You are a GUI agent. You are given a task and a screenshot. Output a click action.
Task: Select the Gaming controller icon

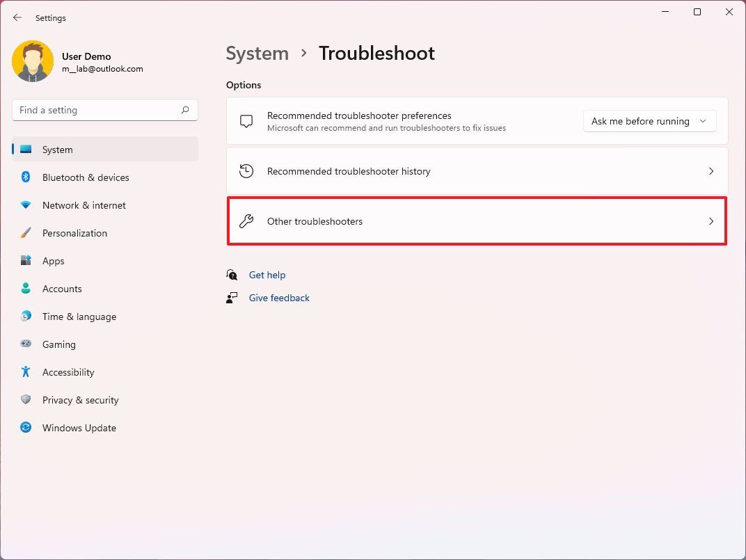tap(26, 344)
